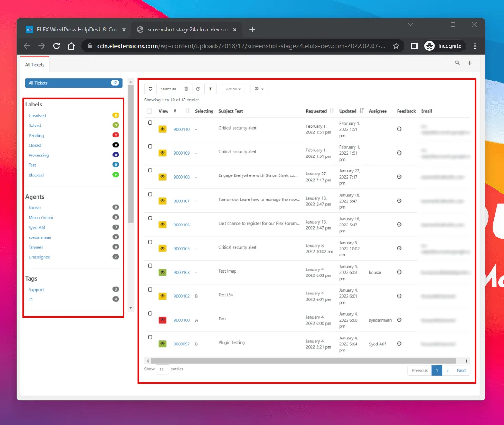Switch to the ELEX WordPress HelpDesk browser tab

point(73,30)
